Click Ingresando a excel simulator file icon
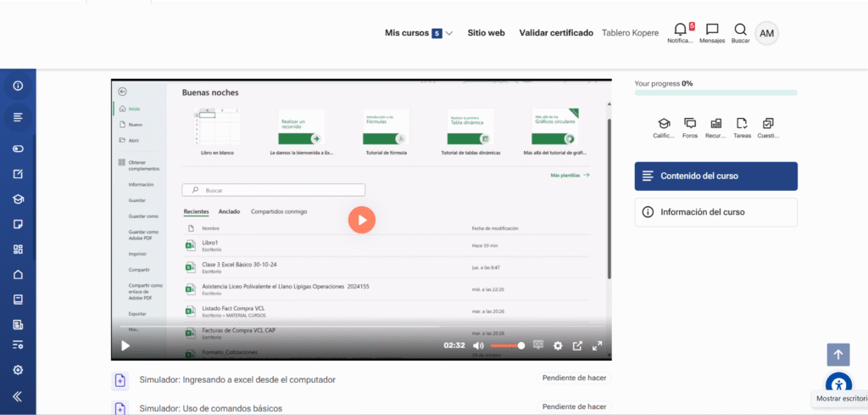Viewport: 868px width, 415px height. click(x=120, y=380)
